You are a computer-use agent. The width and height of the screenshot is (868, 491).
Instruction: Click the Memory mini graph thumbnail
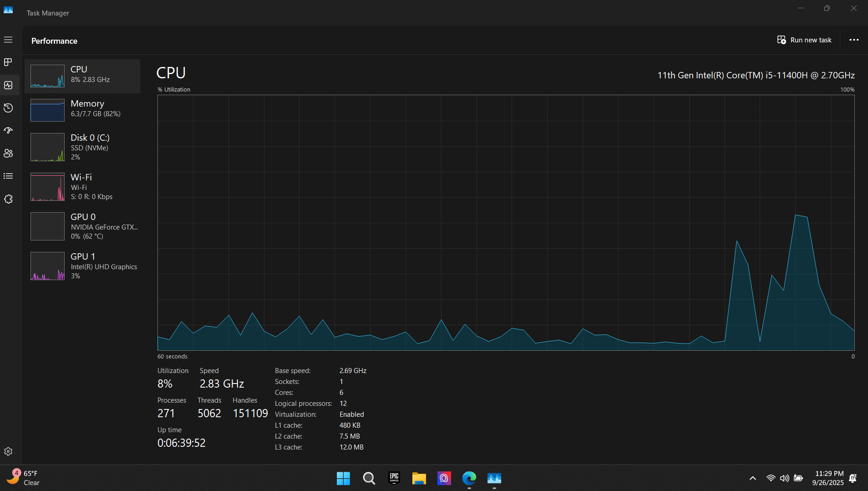coord(47,110)
